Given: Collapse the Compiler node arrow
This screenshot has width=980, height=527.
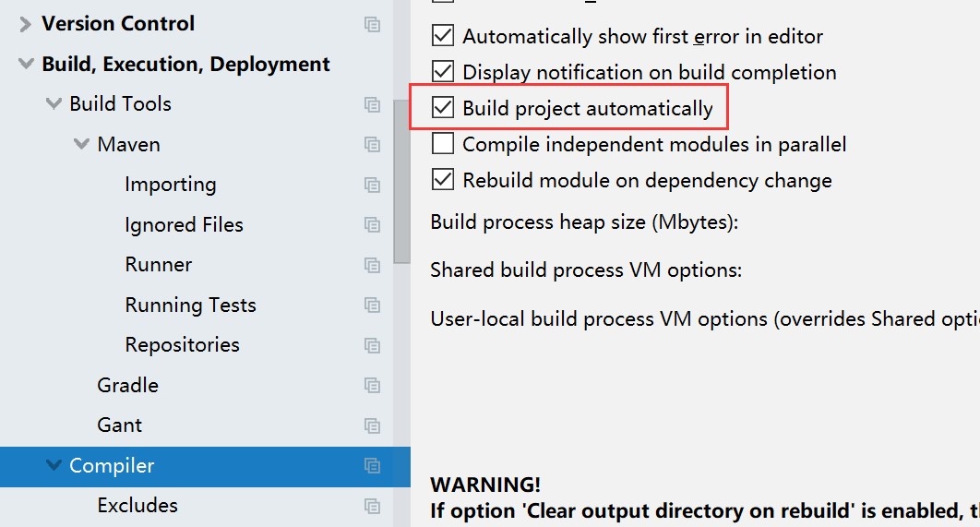Looking at the screenshot, I should coord(54,466).
